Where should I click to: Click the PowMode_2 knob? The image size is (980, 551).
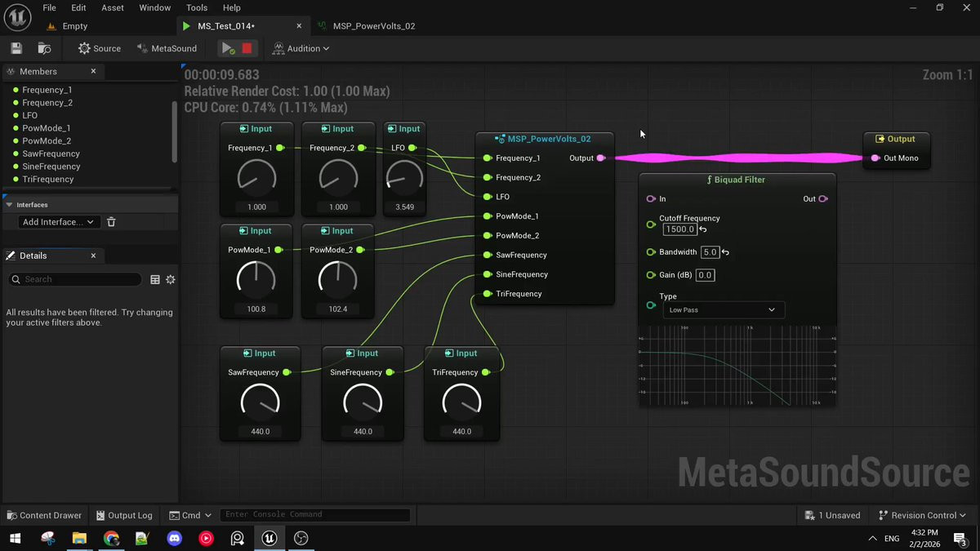(x=338, y=280)
